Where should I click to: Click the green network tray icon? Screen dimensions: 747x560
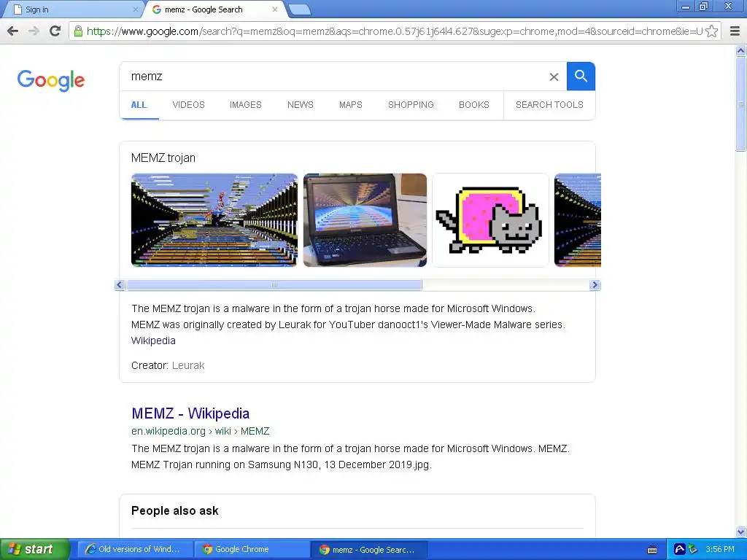click(692, 550)
